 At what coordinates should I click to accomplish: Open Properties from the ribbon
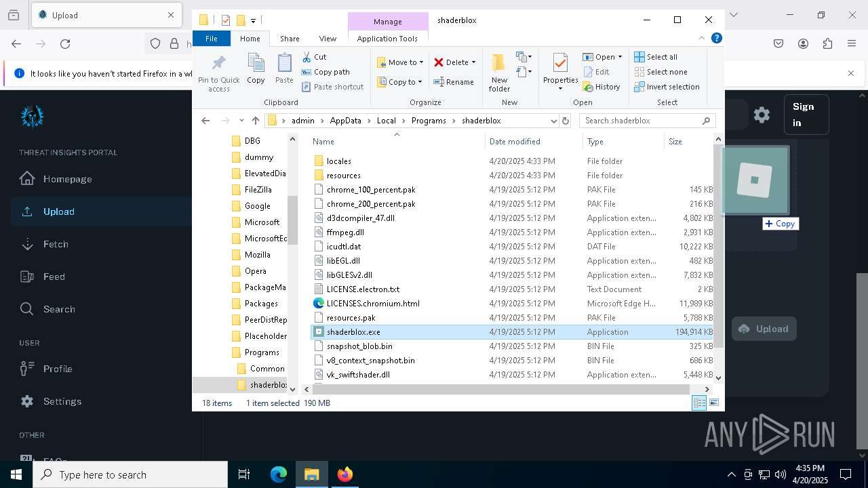(x=560, y=73)
